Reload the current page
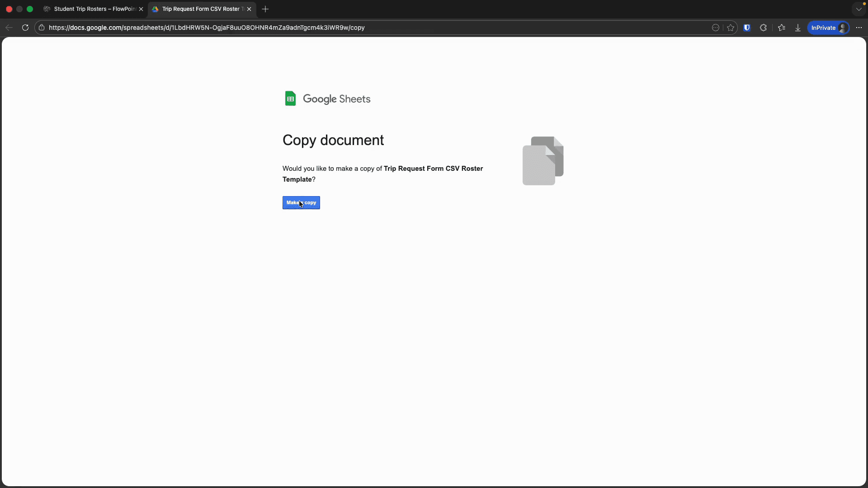This screenshot has width=868, height=488. point(25,28)
